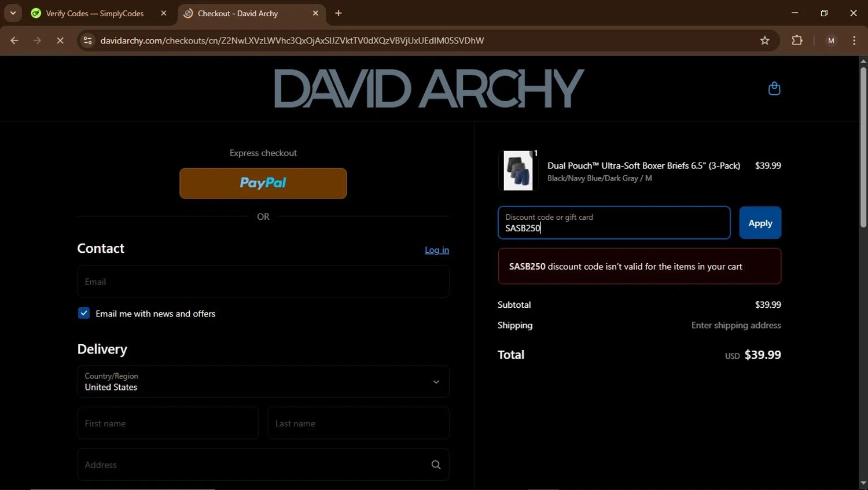Click the scrollbar up arrow

click(x=863, y=61)
